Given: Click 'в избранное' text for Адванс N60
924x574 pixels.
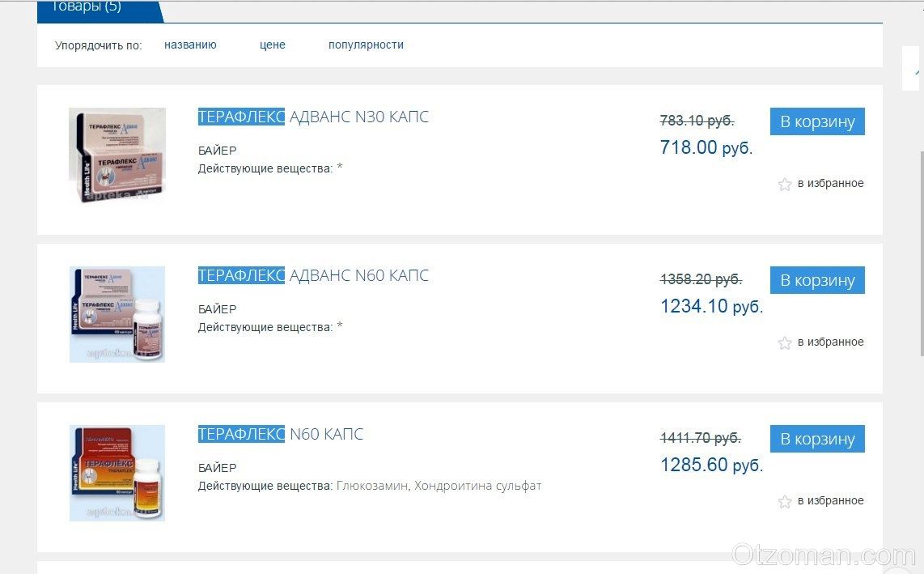Looking at the screenshot, I should pyautogui.click(x=830, y=342).
